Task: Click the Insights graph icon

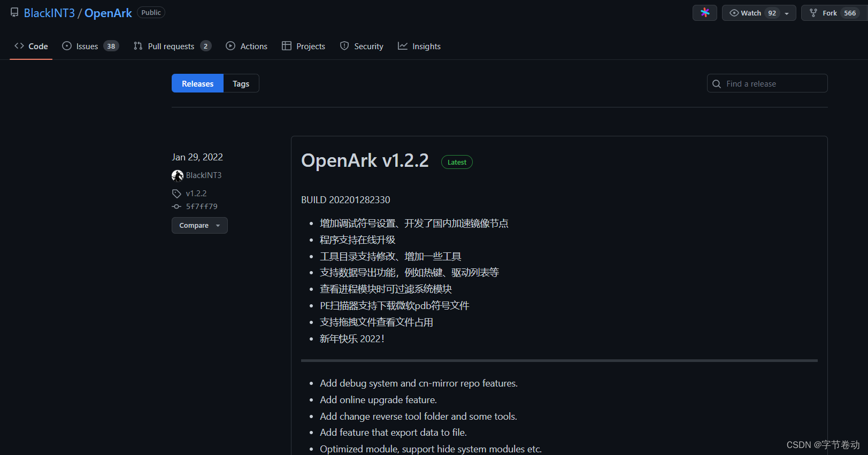Action: [403, 46]
